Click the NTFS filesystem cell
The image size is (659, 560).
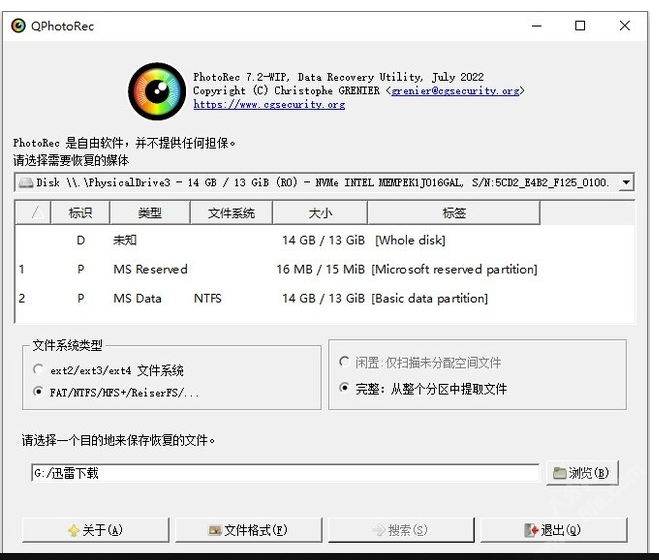coord(208,298)
